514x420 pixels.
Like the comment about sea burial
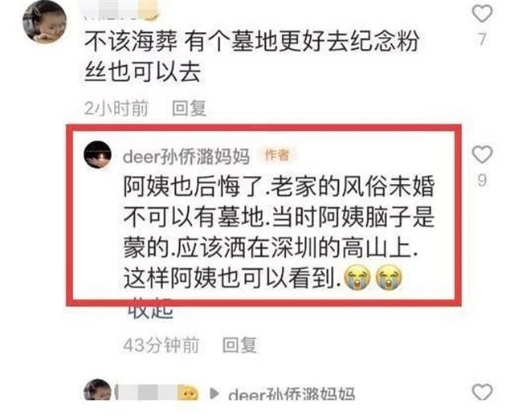point(482,14)
